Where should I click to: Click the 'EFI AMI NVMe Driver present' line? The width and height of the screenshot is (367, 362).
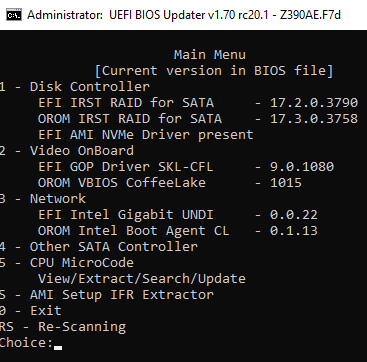tap(146, 135)
